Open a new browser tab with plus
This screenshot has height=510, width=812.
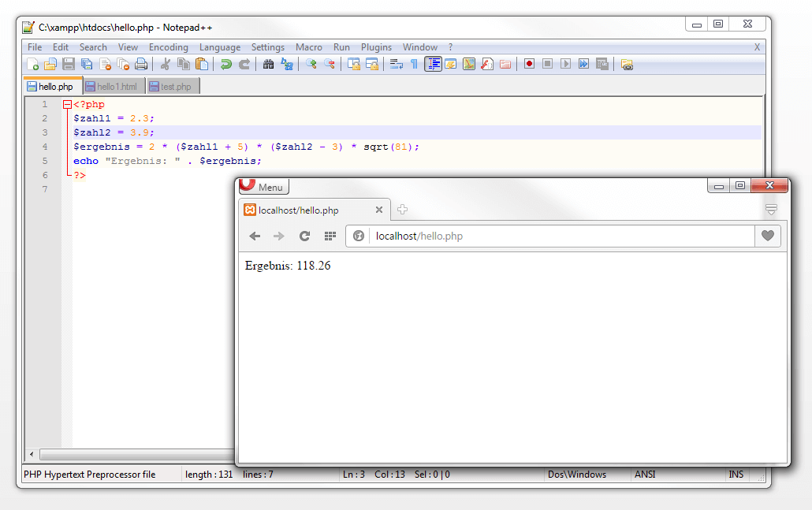[402, 210]
